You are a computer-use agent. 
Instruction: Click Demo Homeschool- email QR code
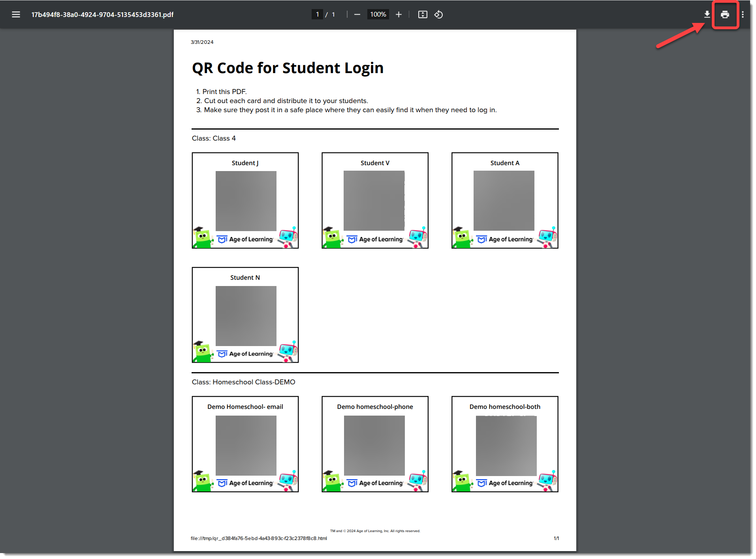coord(246,446)
